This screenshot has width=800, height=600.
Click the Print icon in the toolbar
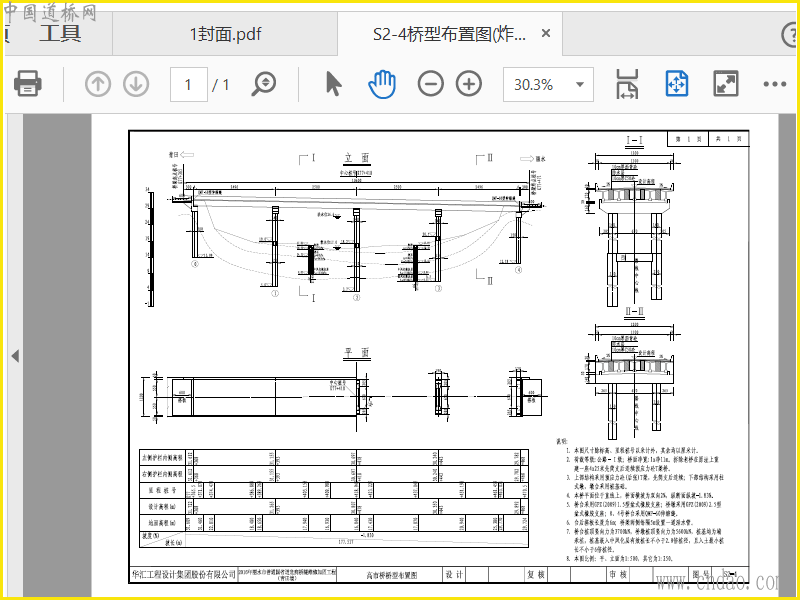[28, 84]
